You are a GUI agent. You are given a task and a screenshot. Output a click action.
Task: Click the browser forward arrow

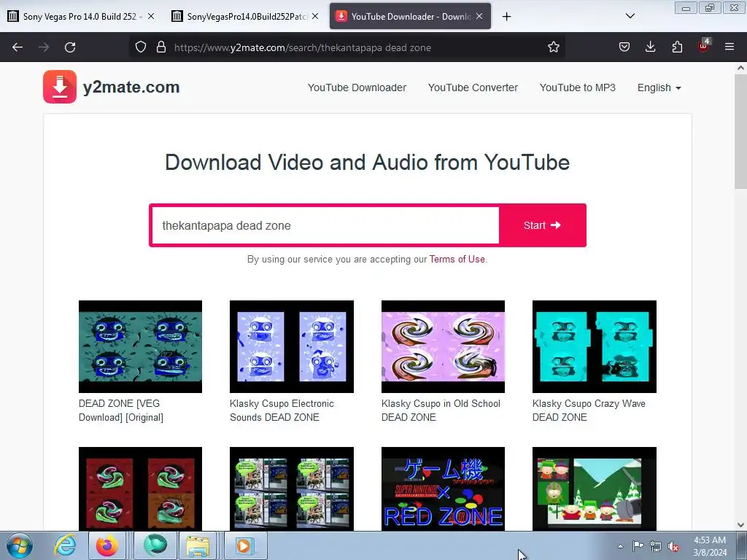tap(44, 47)
